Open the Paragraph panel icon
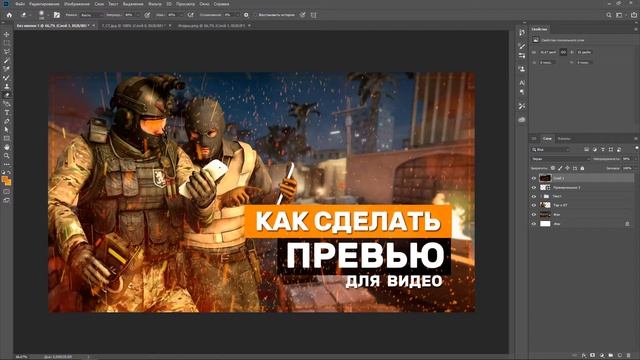Screen dimensions: 640x360 [x=522, y=92]
